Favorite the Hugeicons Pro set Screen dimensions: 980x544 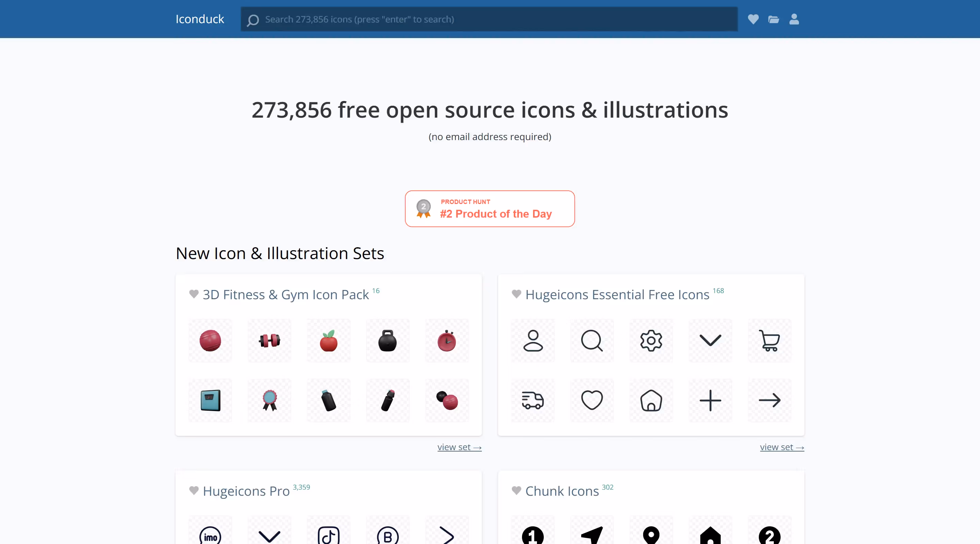coord(194,490)
